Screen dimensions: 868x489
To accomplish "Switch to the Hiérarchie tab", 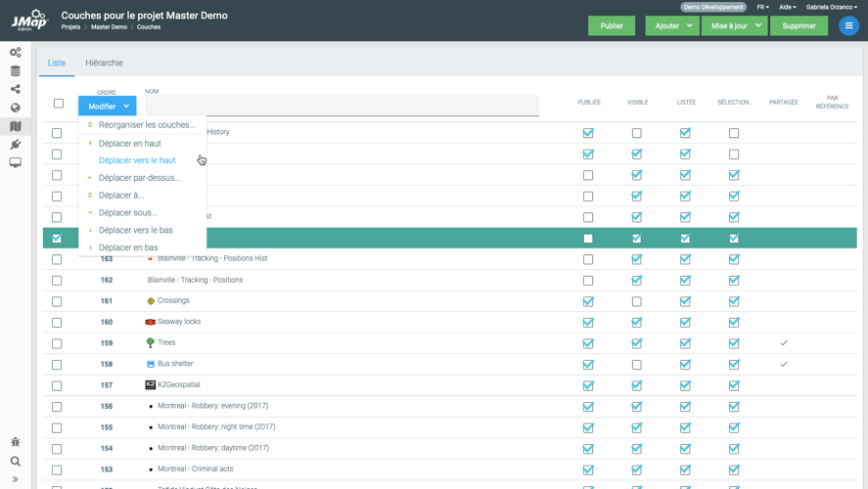I will (x=104, y=63).
